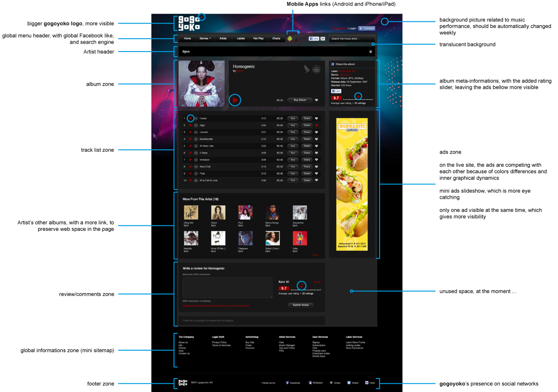
Task: Add track 3 Unravel with the plus icon
Action: tap(196, 132)
